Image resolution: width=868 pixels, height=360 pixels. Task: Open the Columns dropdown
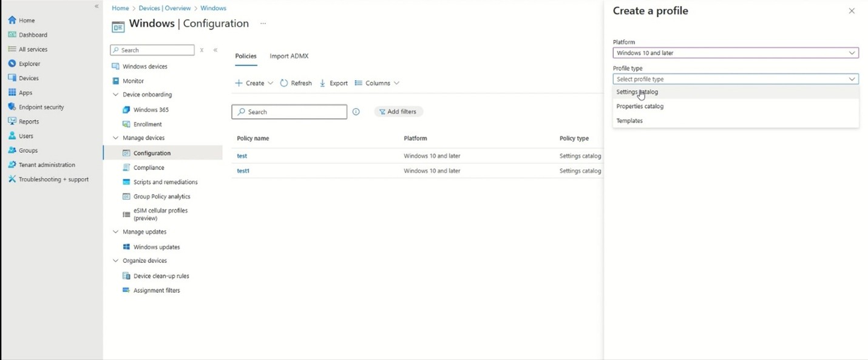click(377, 83)
